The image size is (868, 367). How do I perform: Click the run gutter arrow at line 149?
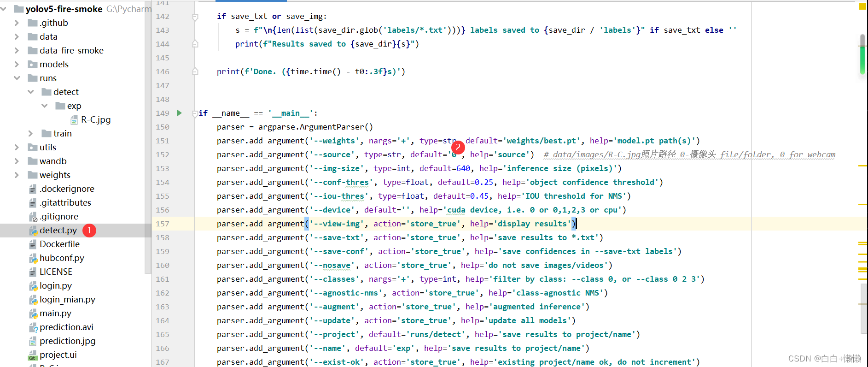pos(179,113)
